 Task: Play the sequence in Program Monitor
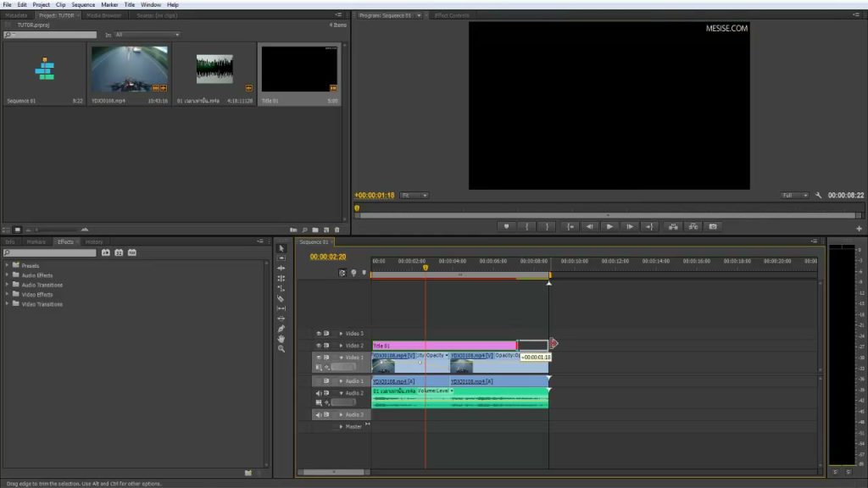click(609, 226)
